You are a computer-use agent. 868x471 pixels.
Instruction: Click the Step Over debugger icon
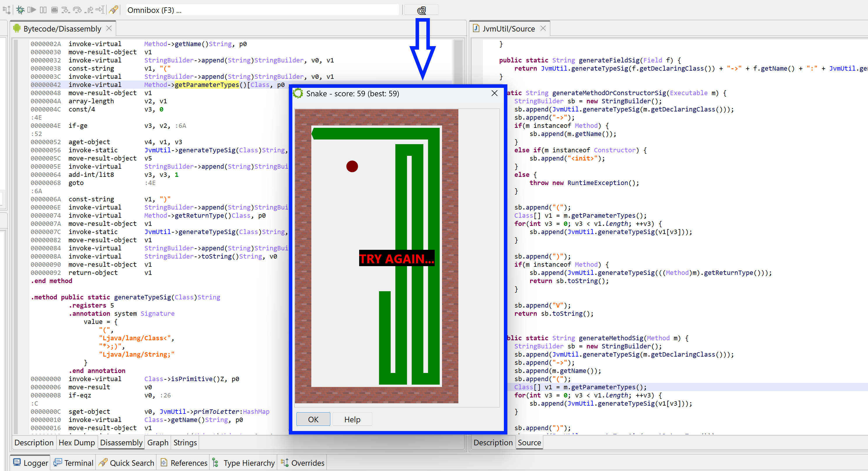click(x=77, y=10)
